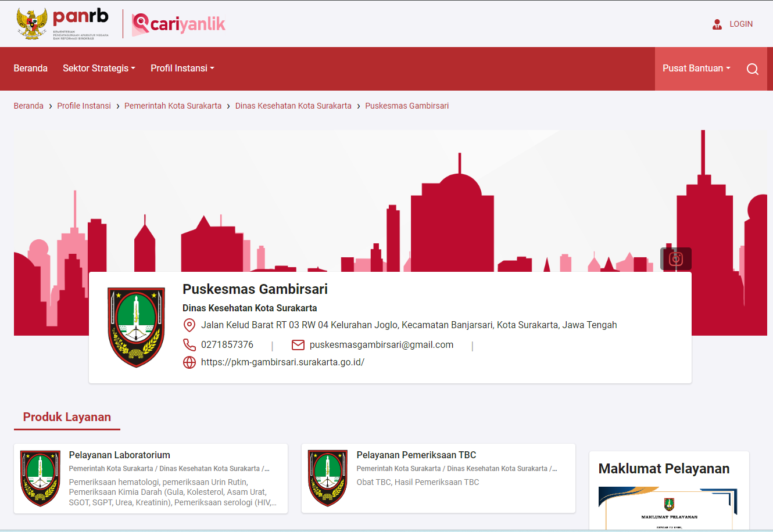This screenshot has height=532, width=773.
Task: Open the Pusat Bantuan dropdown
Action: click(696, 69)
